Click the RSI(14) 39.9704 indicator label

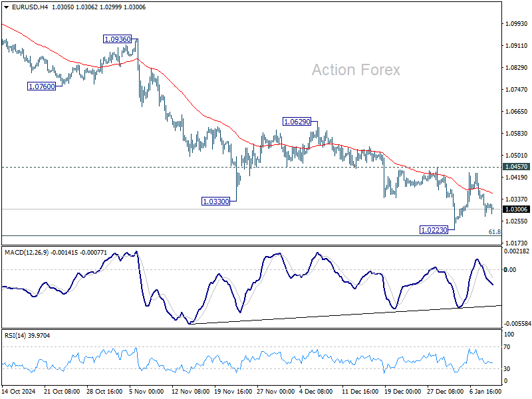point(27,336)
